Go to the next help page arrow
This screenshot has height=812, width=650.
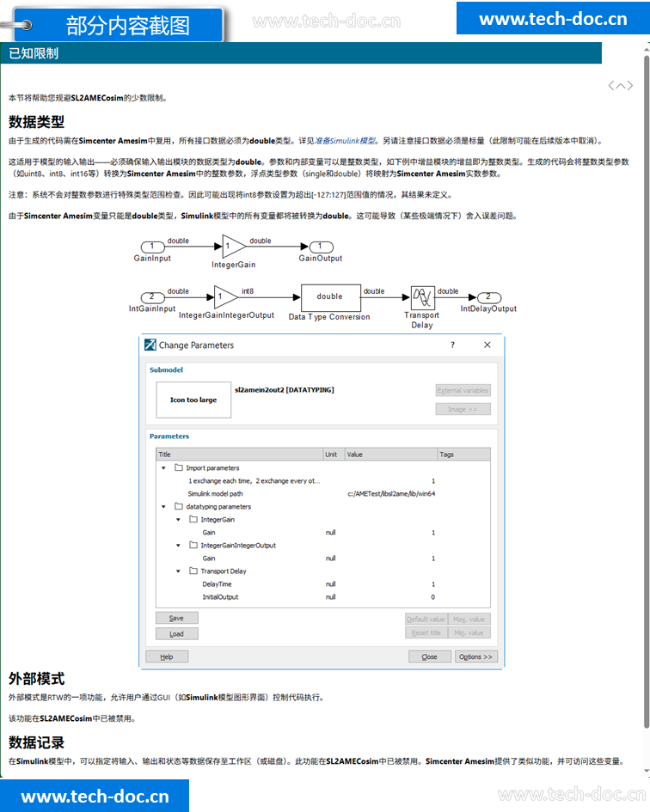pos(629,86)
